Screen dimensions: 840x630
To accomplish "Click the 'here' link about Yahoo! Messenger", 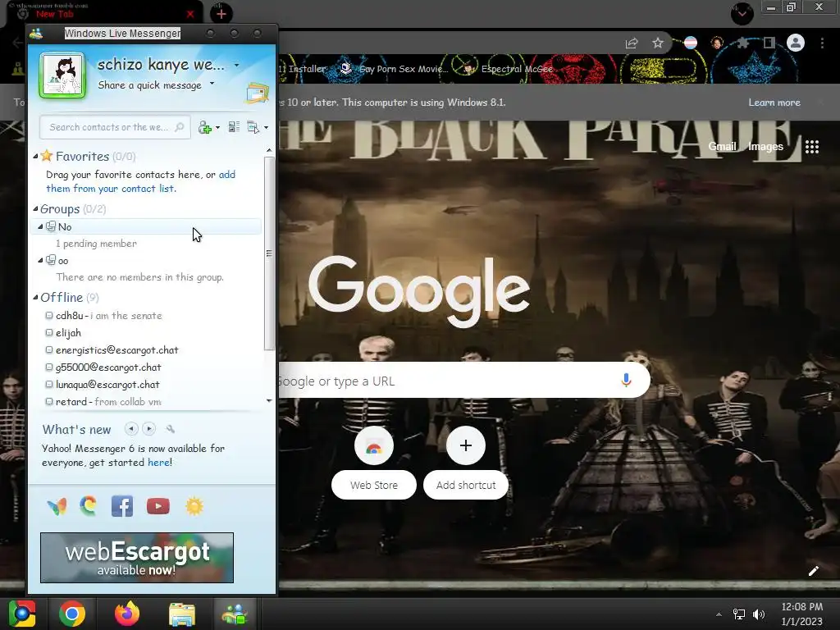I will pyautogui.click(x=158, y=463).
